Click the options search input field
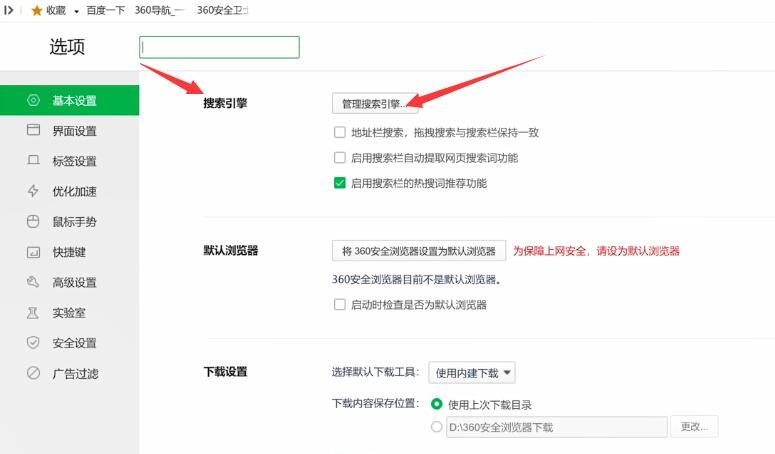Viewport: 775px width, 454px height. pyautogui.click(x=219, y=47)
